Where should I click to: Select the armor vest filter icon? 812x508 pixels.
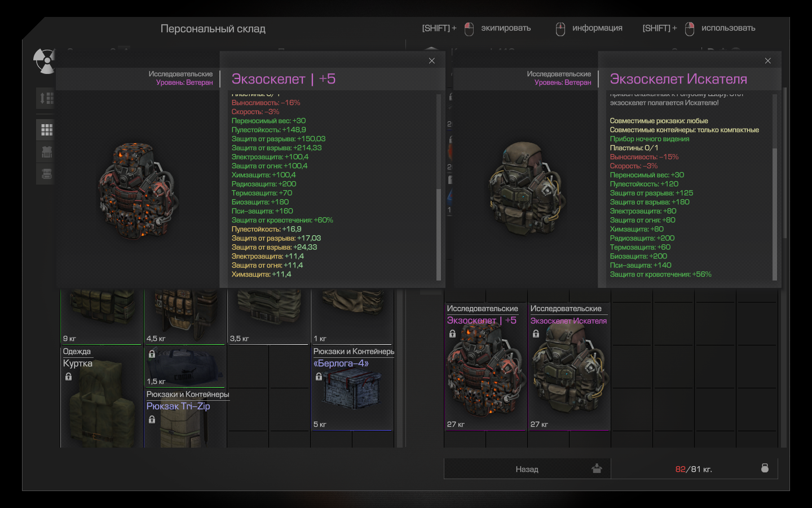46,152
